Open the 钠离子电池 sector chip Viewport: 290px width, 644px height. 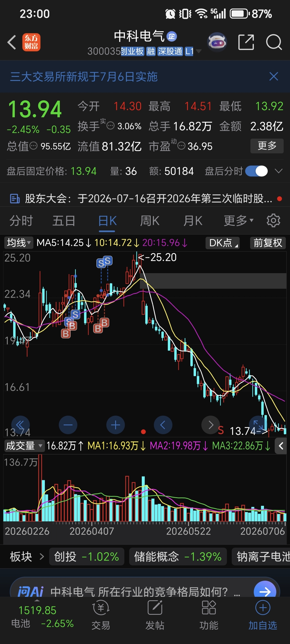coord(261,557)
